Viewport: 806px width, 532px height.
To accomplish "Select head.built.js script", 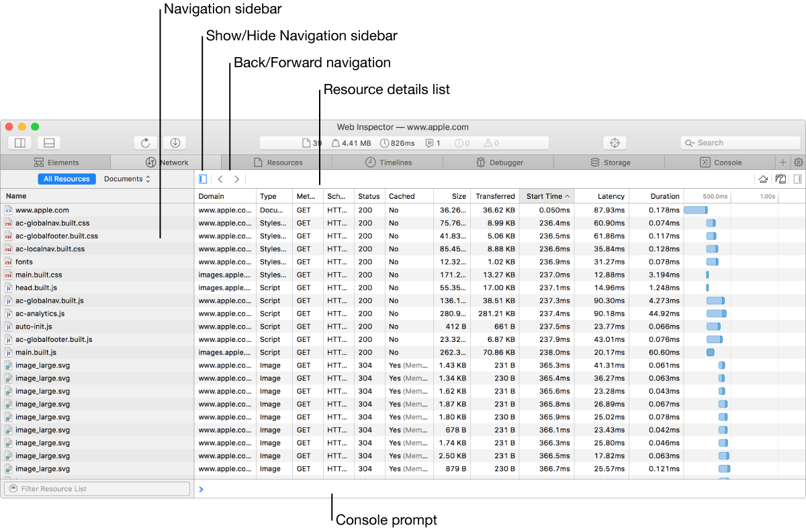I will click(97, 287).
